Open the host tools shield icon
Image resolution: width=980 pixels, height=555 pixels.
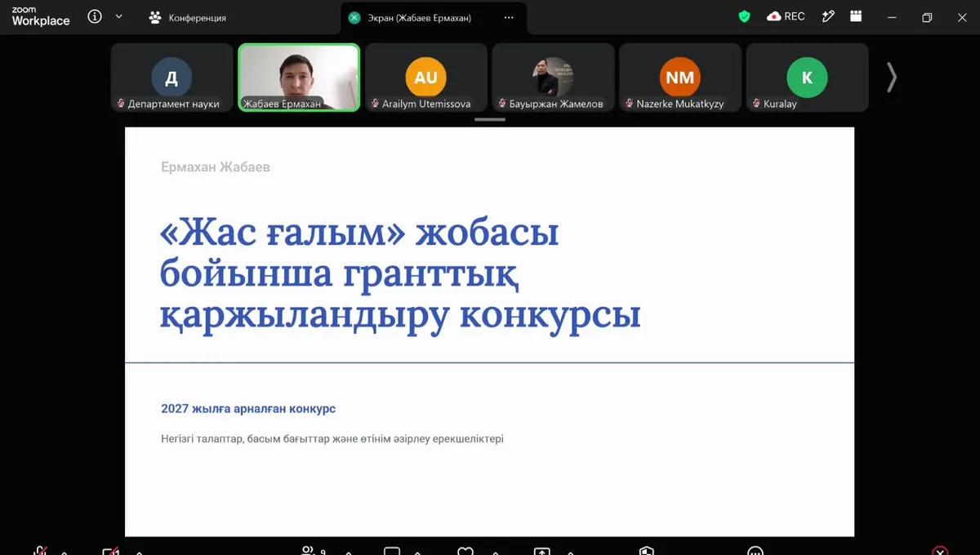[647, 552]
